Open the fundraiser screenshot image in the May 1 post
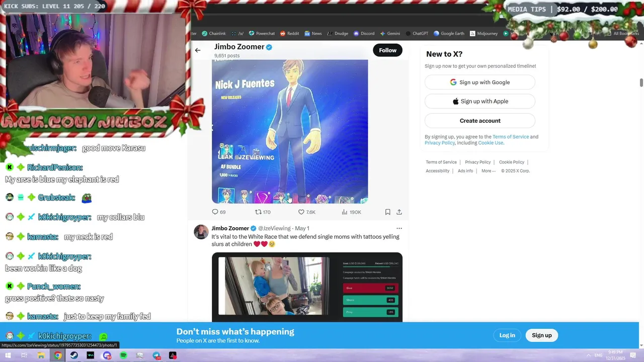The width and height of the screenshot is (644, 362). click(307, 287)
